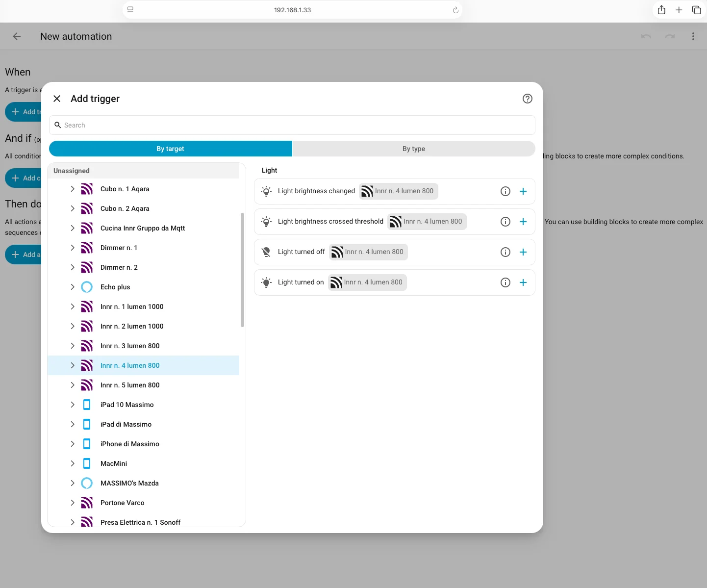
Task: Open a new browser tab
Action: pos(679,10)
